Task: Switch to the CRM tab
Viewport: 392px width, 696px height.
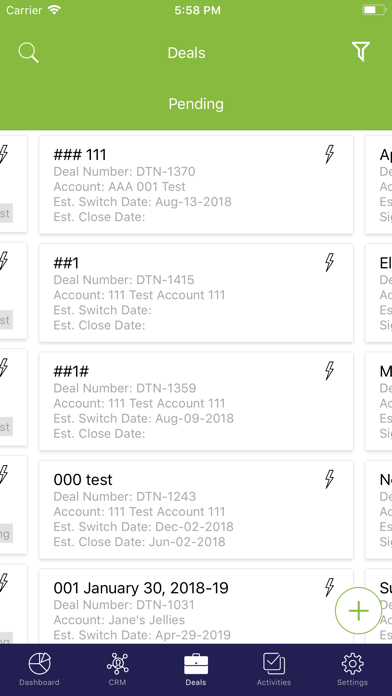Action: click(117, 669)
